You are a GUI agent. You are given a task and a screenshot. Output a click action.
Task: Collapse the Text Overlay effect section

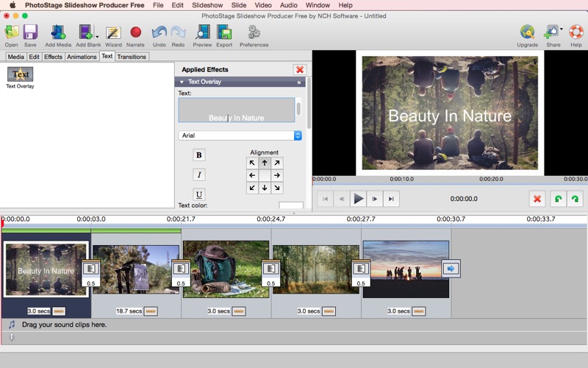coord(182,82)
